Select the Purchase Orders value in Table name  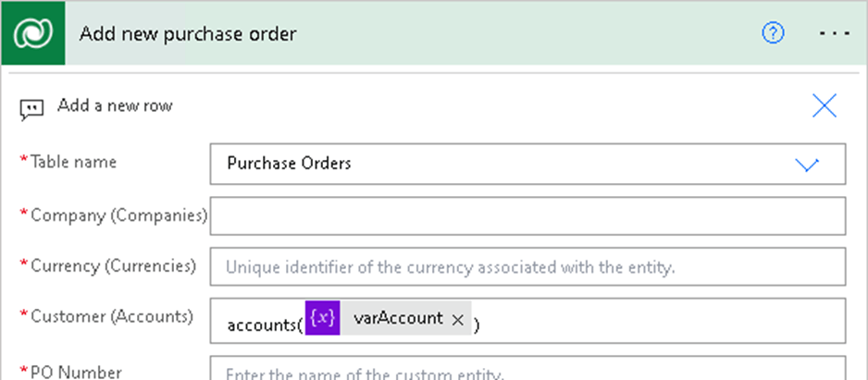click(x=289, y=165)
